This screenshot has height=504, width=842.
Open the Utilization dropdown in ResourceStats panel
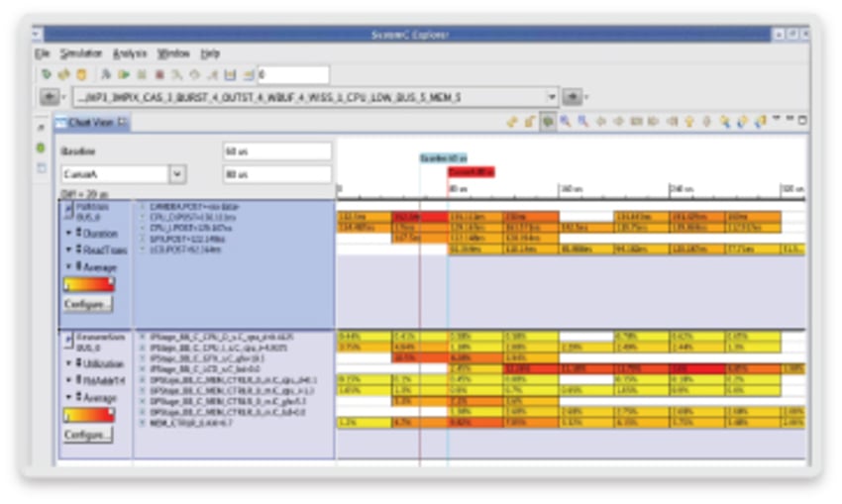coord(69,363)
